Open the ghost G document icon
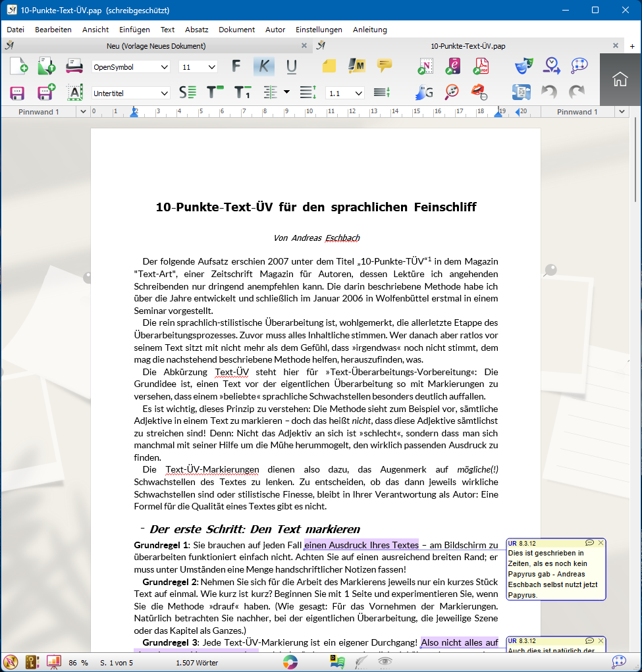This screenshot has height=672, width=642. coord(425,93)
